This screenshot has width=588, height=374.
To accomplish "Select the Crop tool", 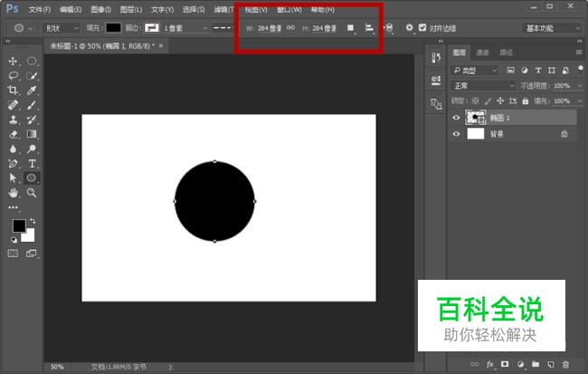I will tap(13, 91).
